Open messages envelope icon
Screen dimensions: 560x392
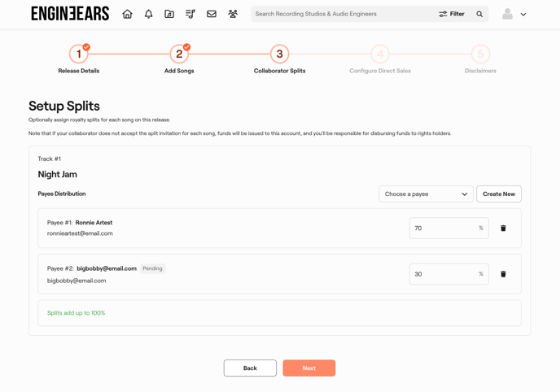pyautogui.click(x=212, y=14)
